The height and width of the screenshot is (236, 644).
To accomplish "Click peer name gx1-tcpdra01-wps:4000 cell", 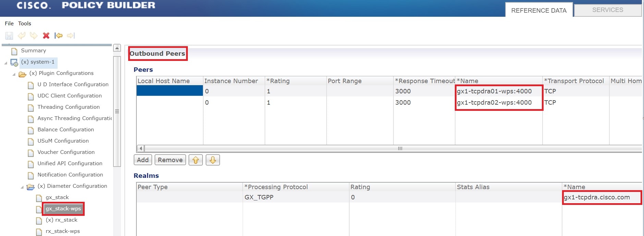I will click(x=499, y=91).
